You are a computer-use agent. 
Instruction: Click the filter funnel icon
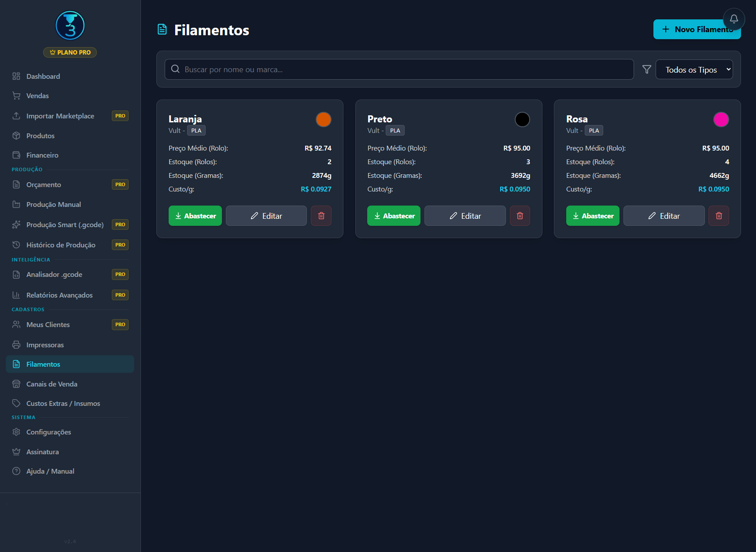coord(646,70)
